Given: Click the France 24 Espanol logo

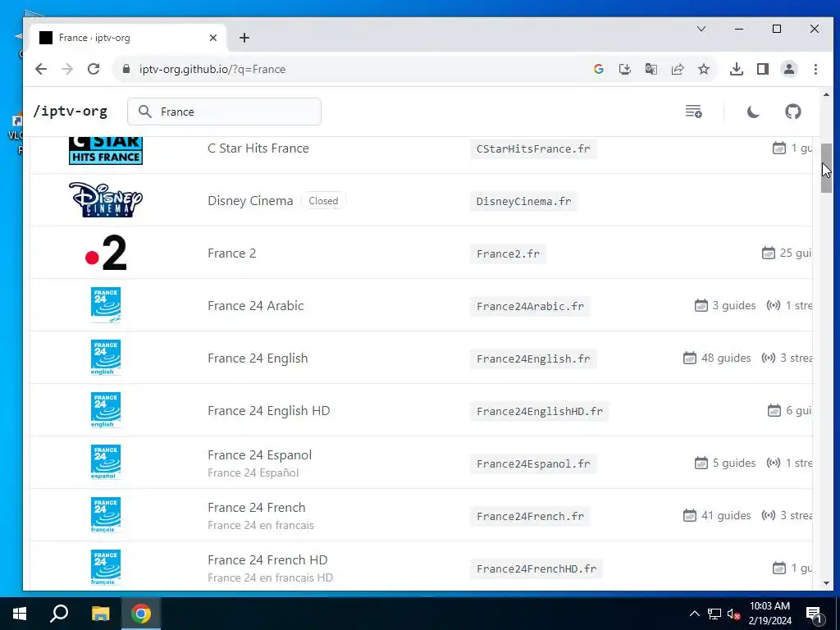Looking at the screenshot, I should pyautogui.click(x=106, y=463).
